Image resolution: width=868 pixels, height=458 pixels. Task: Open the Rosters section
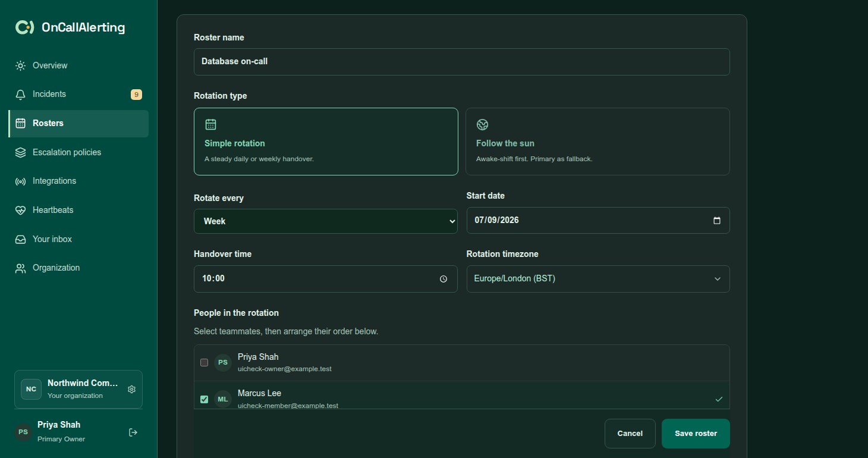(78, 123)
